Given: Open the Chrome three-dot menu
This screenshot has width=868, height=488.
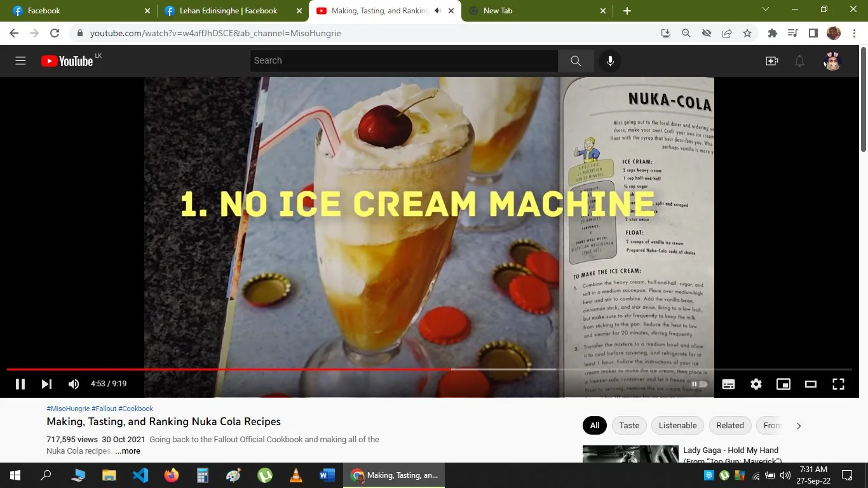Looking at the screenshot, I should click(x=854, y=33).
